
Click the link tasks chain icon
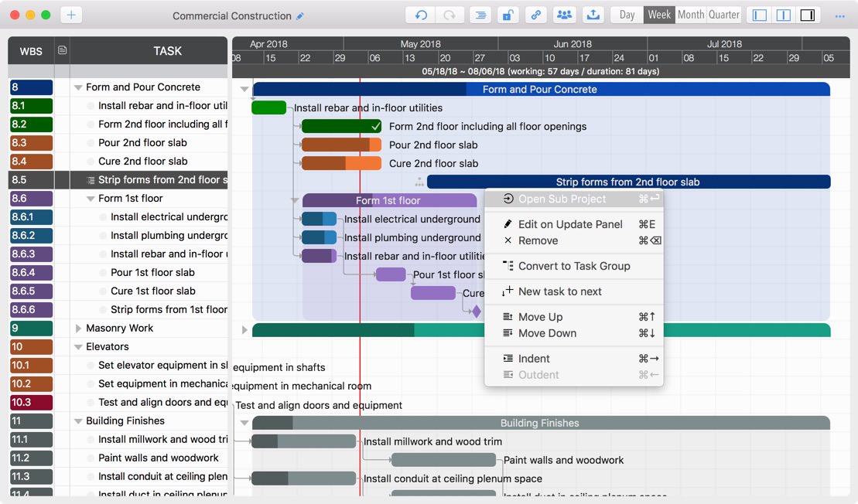[535, 15]
